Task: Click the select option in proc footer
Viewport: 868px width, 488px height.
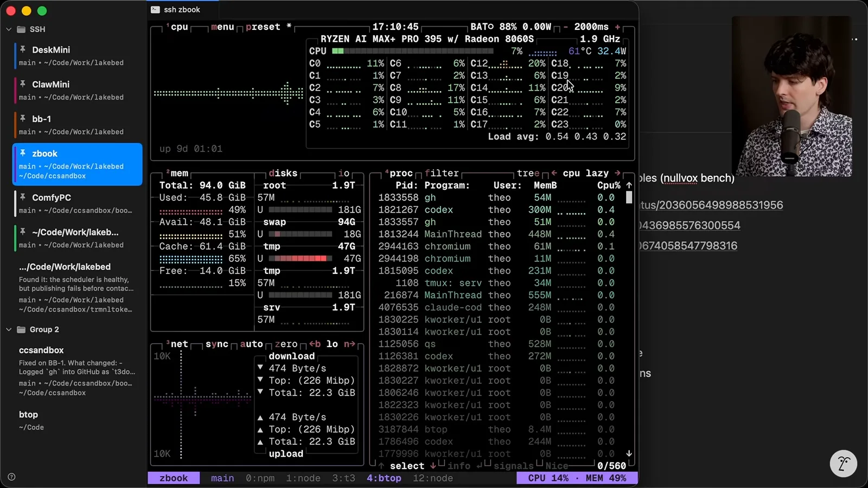Action: [407, 466]
